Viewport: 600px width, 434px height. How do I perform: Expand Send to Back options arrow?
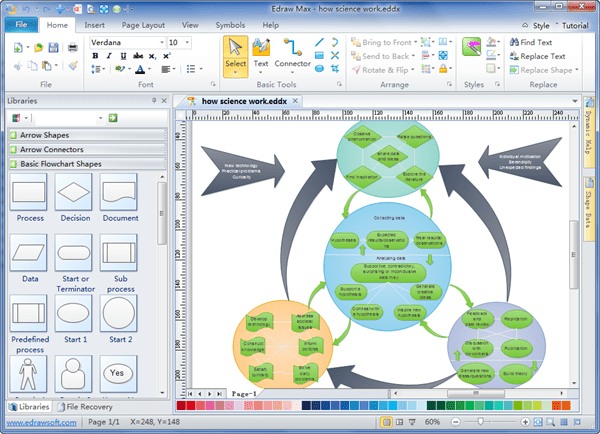[413, 56]
